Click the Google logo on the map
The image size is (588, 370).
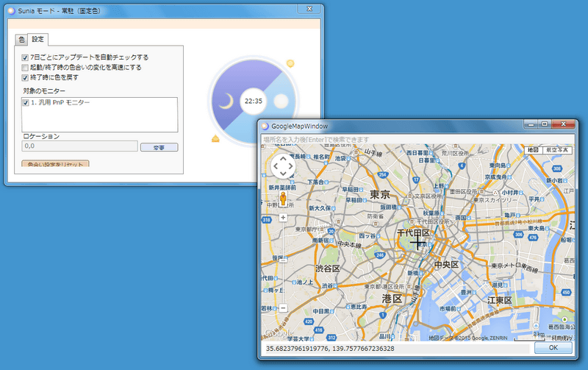[278, 332]
